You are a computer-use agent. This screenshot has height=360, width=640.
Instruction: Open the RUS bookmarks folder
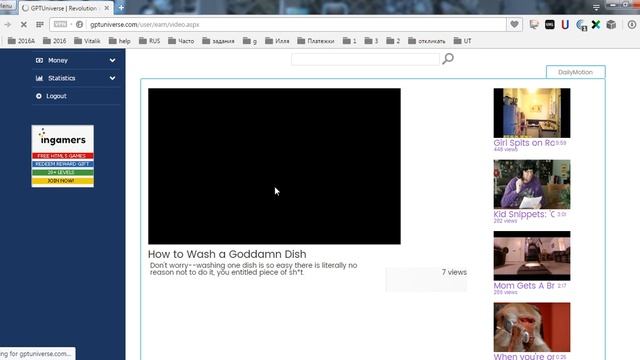coord(149,41)
